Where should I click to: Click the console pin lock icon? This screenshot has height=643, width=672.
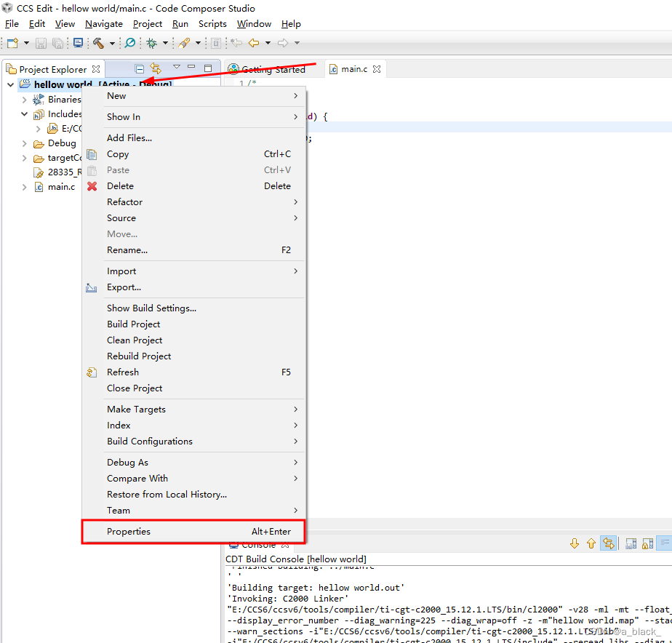647,543
